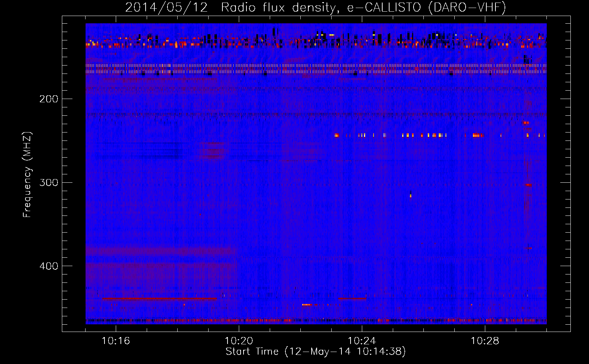The height and width of the screenshot is (364, 589).
Task: Select the 400 frequency tick label
Action: click(49, 266)
